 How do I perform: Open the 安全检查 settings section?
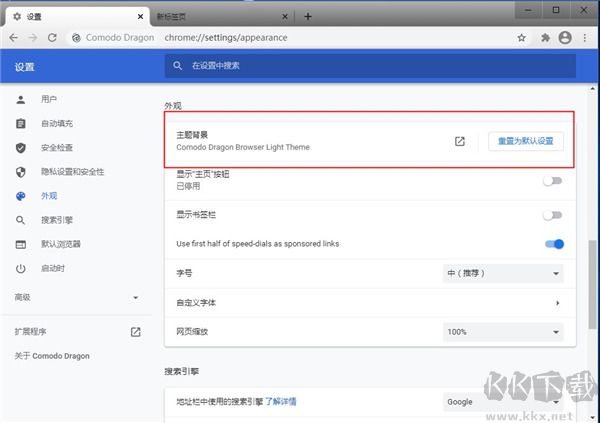pyautogui.click(x=57, y=148)
